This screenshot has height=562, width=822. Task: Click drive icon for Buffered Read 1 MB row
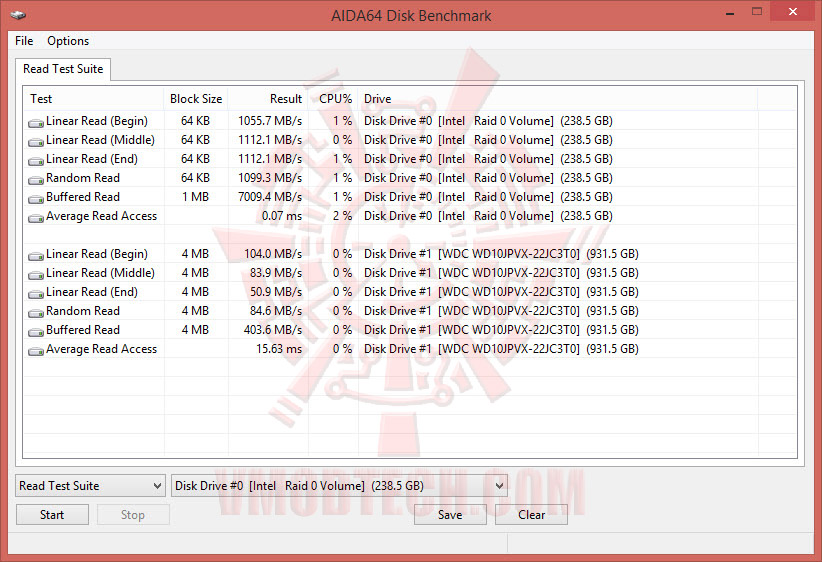[x=36, y=199]
